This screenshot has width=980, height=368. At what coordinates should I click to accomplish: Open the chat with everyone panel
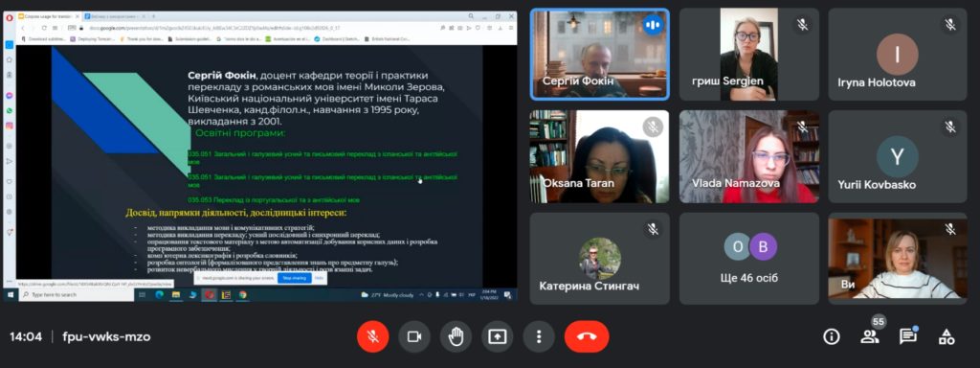click(907, 336)
